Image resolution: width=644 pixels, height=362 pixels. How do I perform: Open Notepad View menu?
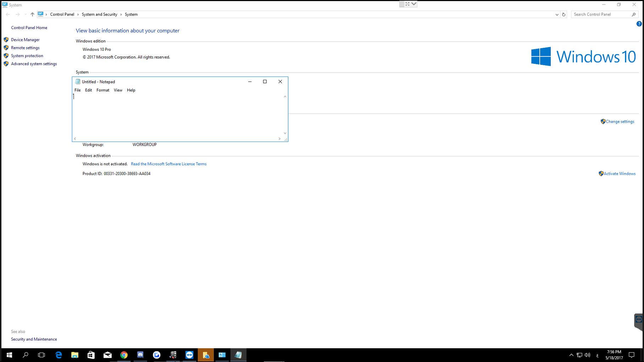point(118,90)
